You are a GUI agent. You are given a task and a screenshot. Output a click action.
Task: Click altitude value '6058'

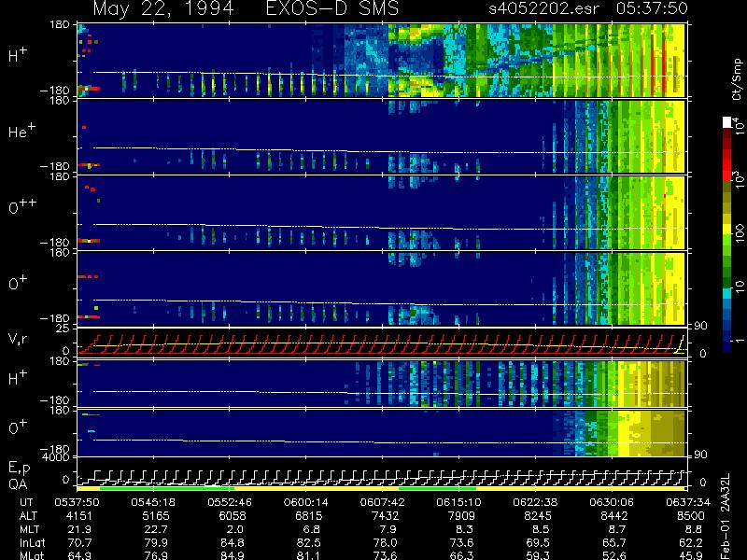232,516
